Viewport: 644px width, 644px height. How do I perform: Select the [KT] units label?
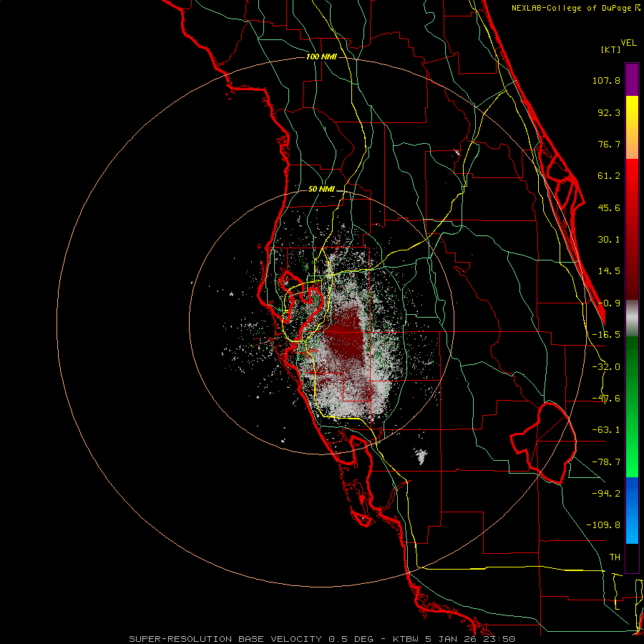611,49
